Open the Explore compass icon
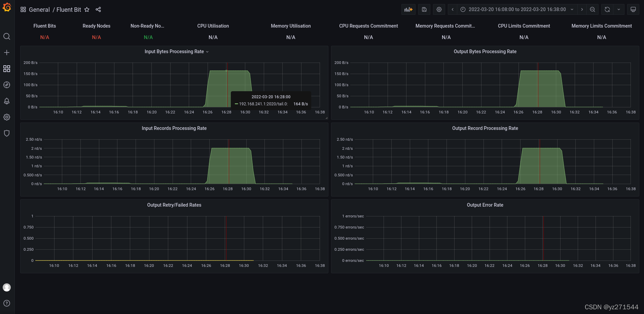644x314 pixels. (7, 85)
